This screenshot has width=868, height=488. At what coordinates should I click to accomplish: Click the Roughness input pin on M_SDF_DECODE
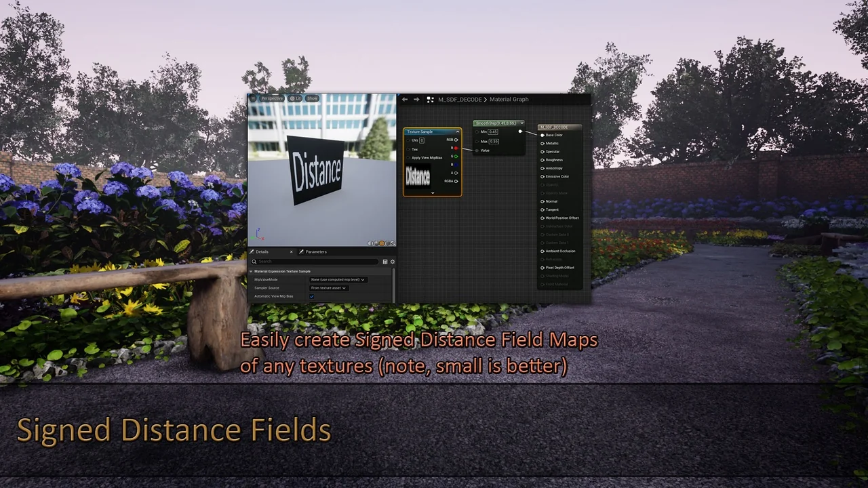click(x=542, y=160)
